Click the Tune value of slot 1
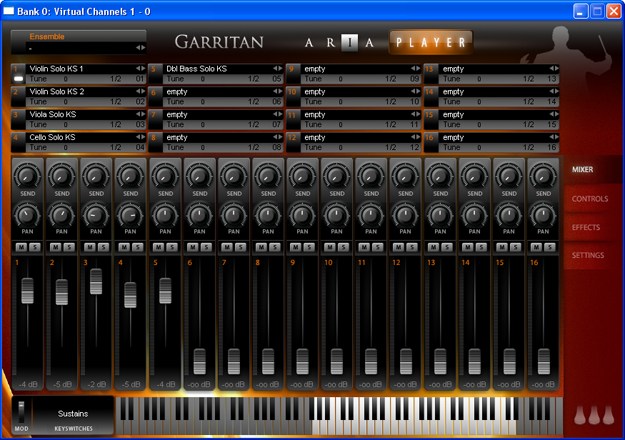 (65, 79)
